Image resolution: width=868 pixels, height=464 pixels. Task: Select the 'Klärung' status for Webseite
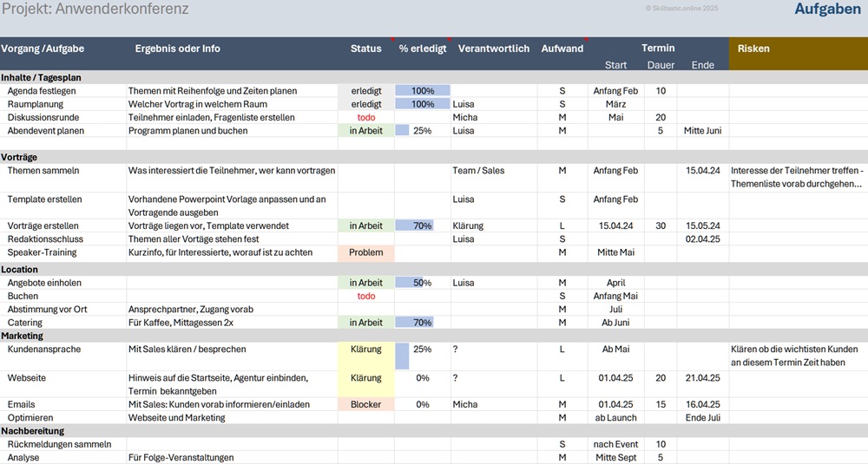(366, 384)
